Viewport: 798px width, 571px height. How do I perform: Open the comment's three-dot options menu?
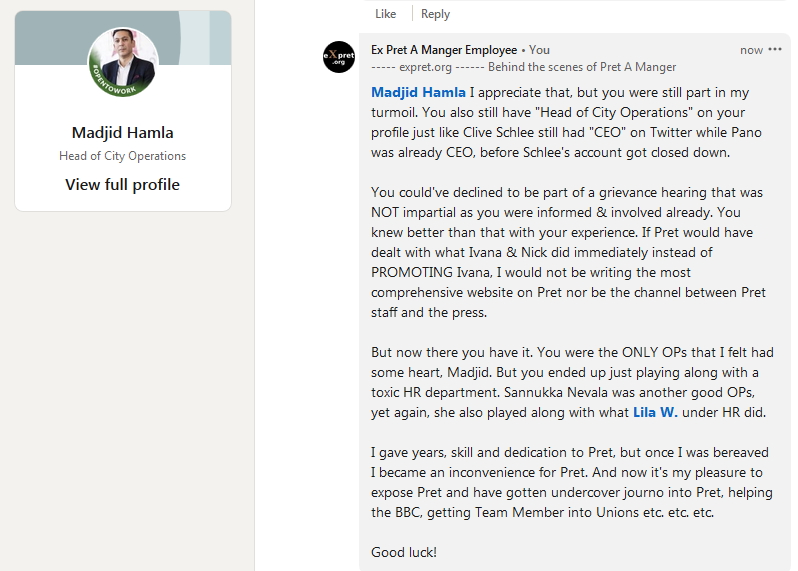point(775,49)
